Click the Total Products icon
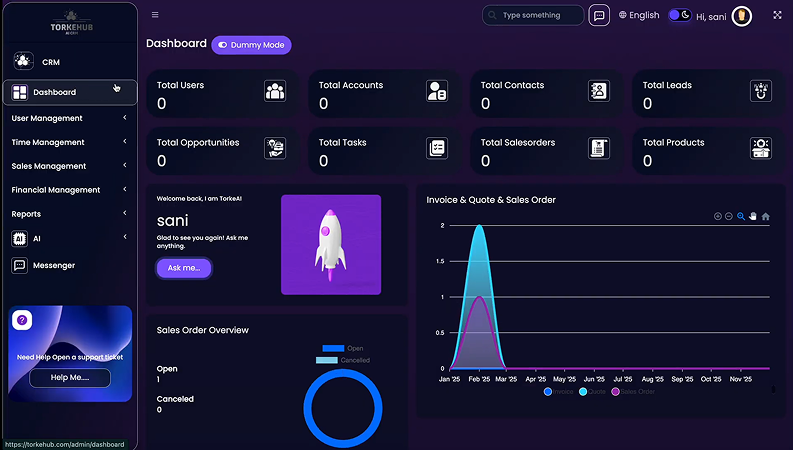The height and width of the screenshot is (450, 793). [761, 148]
